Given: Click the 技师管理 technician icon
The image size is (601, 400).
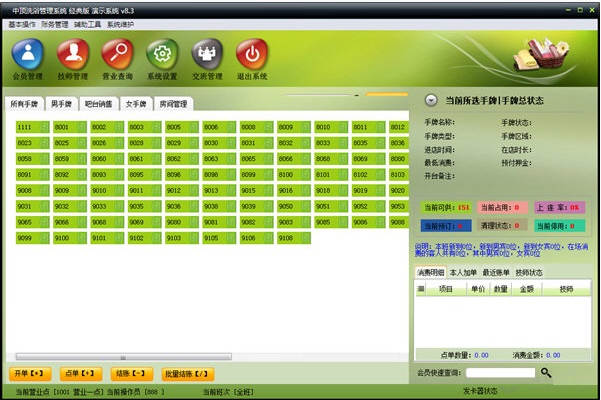Looking at the screenshot, I should coord(73,56).
